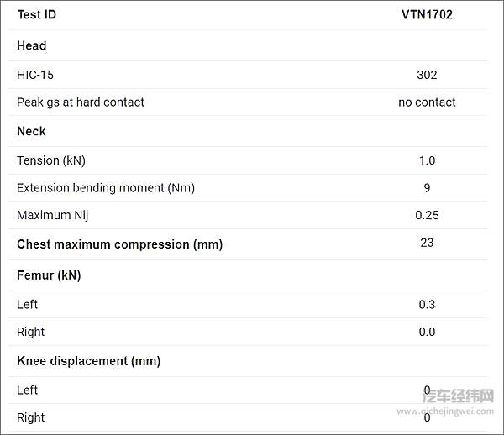Select the Maximum Nij value 0.25
504x435 pixels.
click(x=427, y=216)
